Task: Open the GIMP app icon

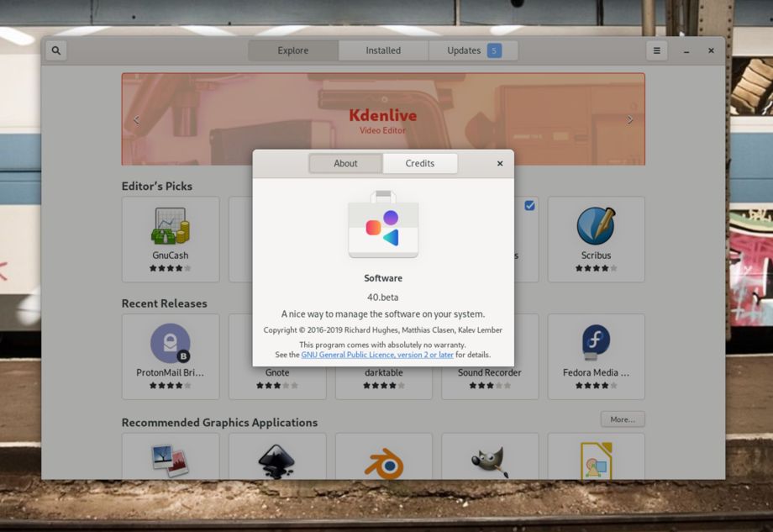Action: [x=490, y=462]
